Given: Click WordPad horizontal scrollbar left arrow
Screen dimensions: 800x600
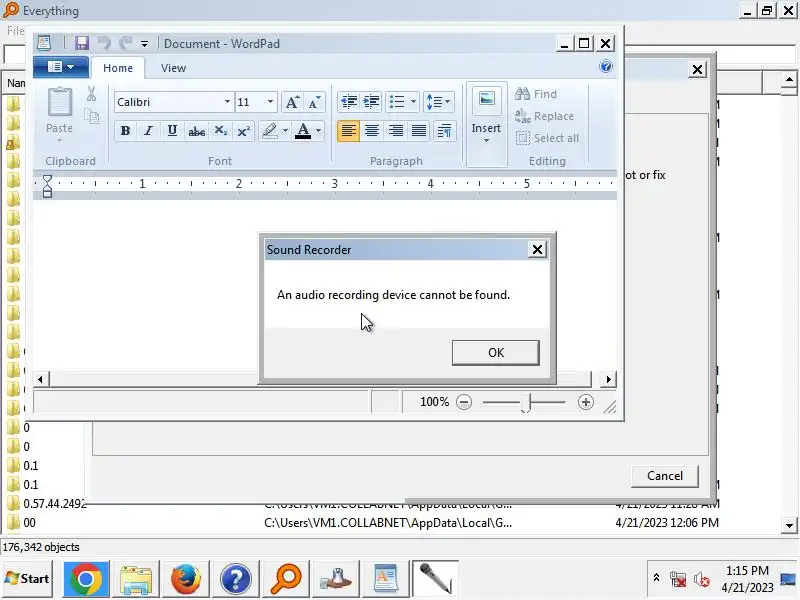Looking at the screenshot, I should click(40, 379).
